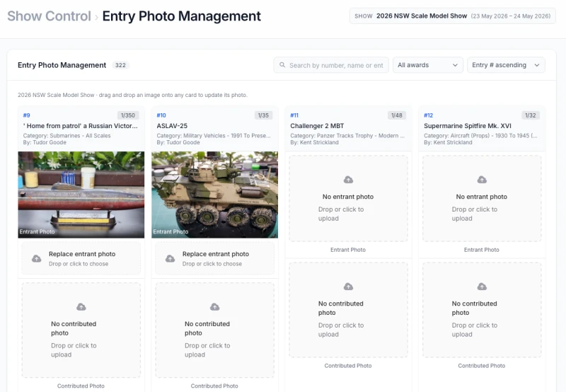566x392 pixels.
Task: Click No contributed photo area for ASLAV-25
Action: click(x=215, y=330)
